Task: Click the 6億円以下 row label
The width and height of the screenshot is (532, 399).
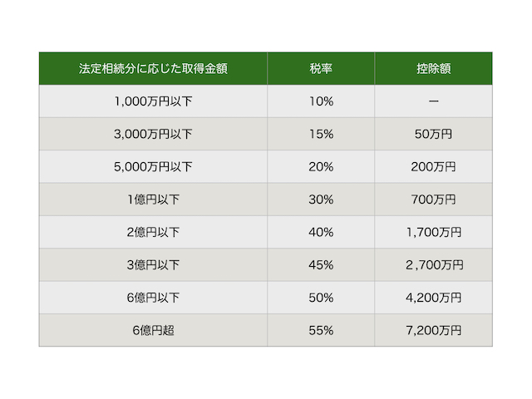Action: tap(153, 298)
